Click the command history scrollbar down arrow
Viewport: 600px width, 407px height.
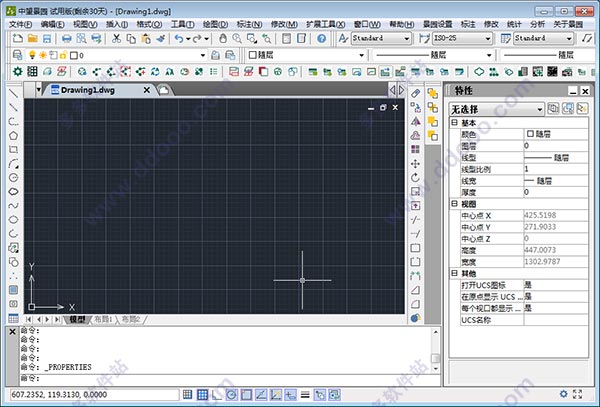click(x=436, y=369)
